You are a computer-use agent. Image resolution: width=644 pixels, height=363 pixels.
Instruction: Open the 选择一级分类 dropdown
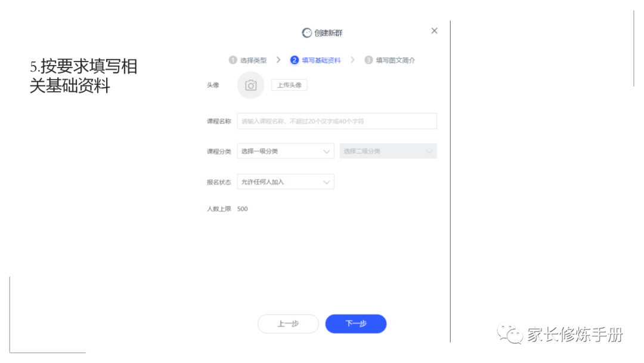pyautogui.click(x=286, y=151)
